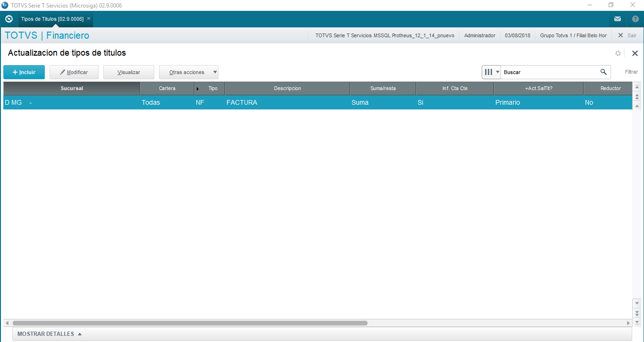Screen dimensions: 644x342
Task: Jump to last record arrow in grid scrollbar
Action: [x=637, y=322]
